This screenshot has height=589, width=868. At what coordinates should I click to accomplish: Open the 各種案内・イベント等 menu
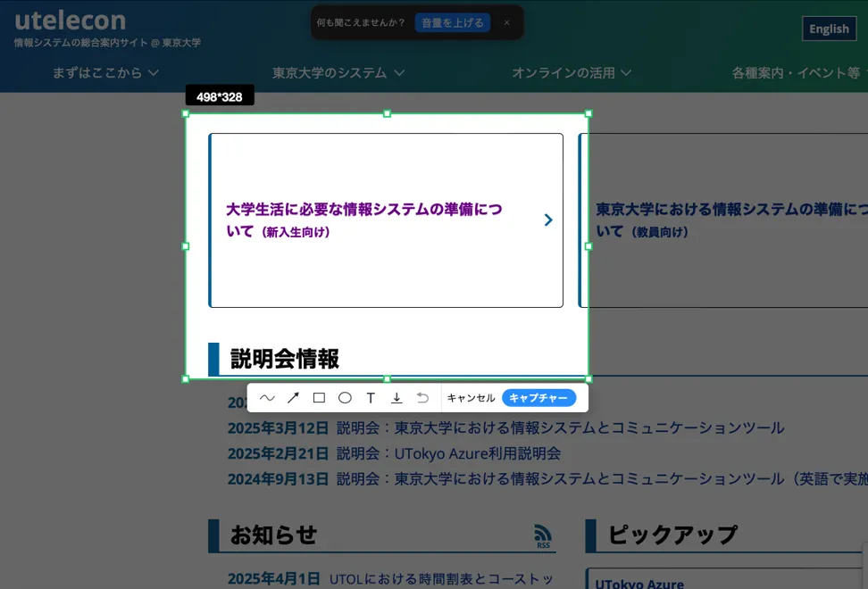click(x=797, y=73)
